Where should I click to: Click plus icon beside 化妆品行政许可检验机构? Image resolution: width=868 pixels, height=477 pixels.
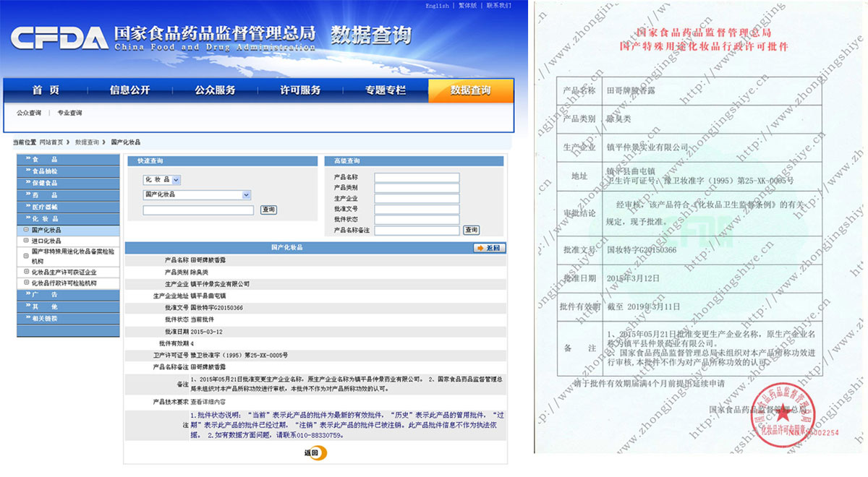[26, 283]
